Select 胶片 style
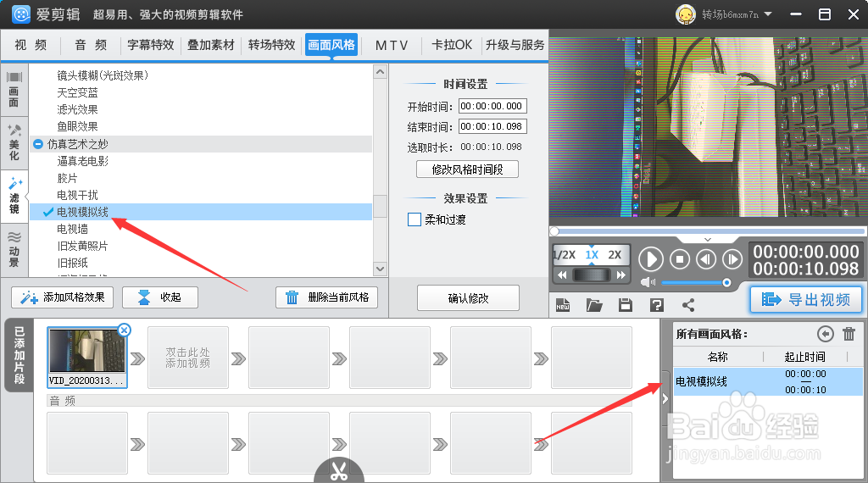This screenshot has width=868, height=483. [x=67, y=178]
